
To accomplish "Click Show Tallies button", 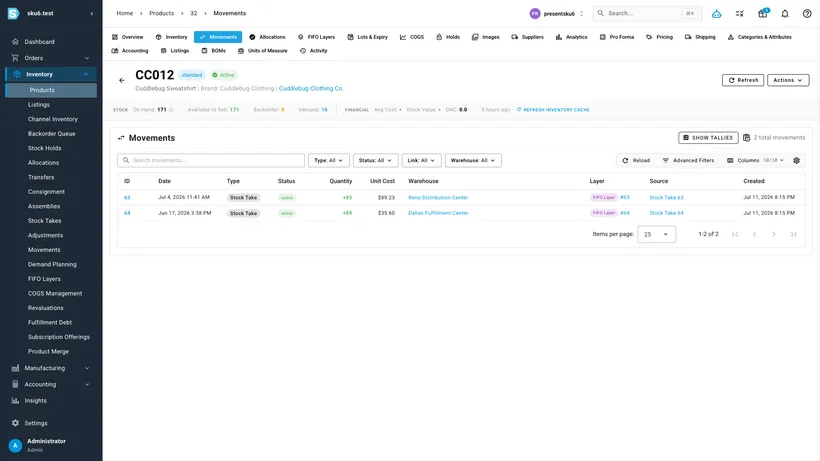I will point(708,137).
